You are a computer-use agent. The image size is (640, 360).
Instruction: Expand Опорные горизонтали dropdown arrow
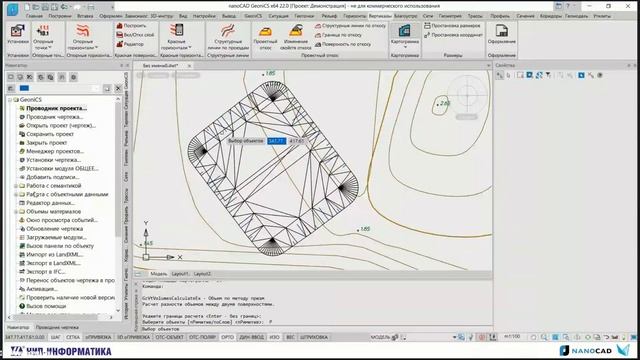pyautogui.click(x=96, y=48)
